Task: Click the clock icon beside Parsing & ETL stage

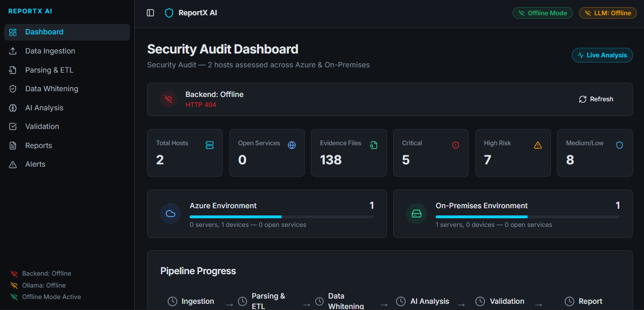Action: click(x=243, y=301)
